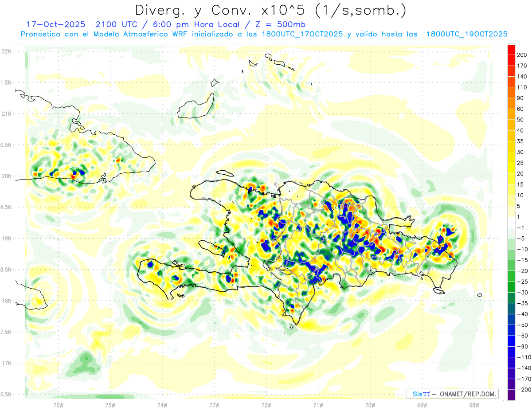Screen dimensions: 532x411
Task: Click the '74W' longitude label
Action: 162,405
